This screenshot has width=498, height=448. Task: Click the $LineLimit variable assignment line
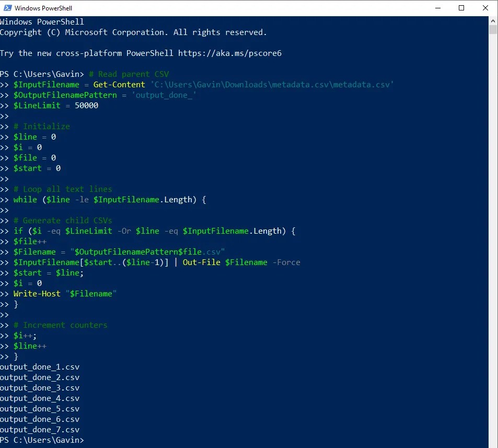(x=55, y=105)
